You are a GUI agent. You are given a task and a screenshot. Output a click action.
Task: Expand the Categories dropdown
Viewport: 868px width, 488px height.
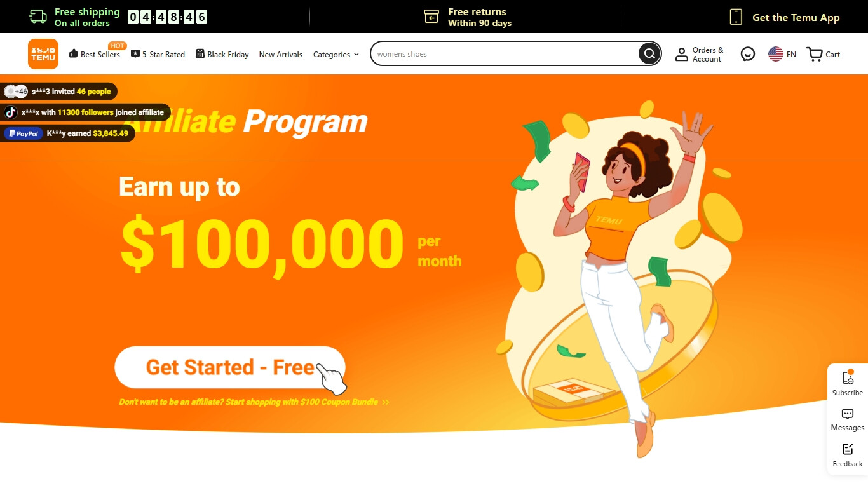[336, 55]
